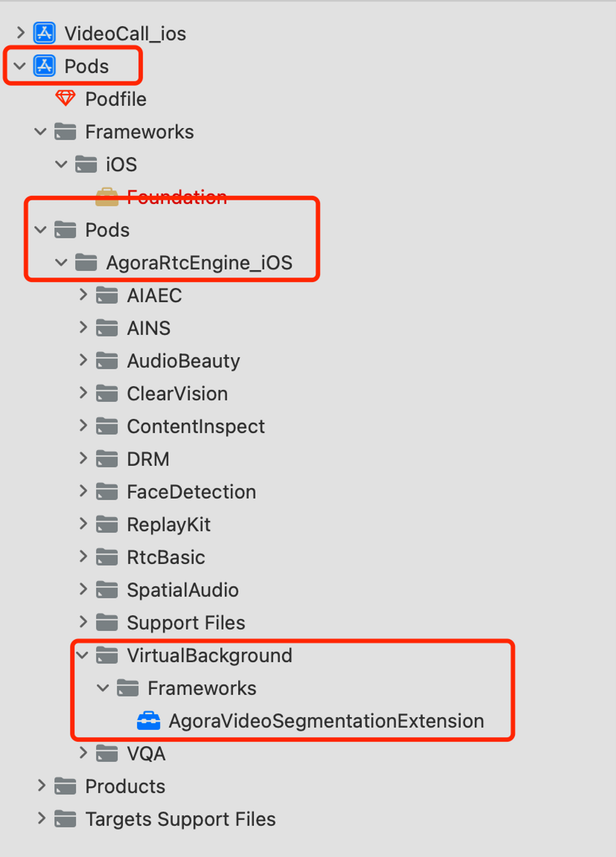
Task: Select the Foundation framework toolbox icon
Action: click(107, 197)
